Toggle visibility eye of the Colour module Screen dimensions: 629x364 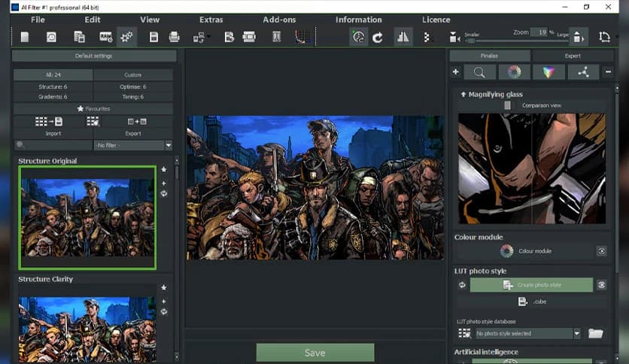click(x=601, y=251)
